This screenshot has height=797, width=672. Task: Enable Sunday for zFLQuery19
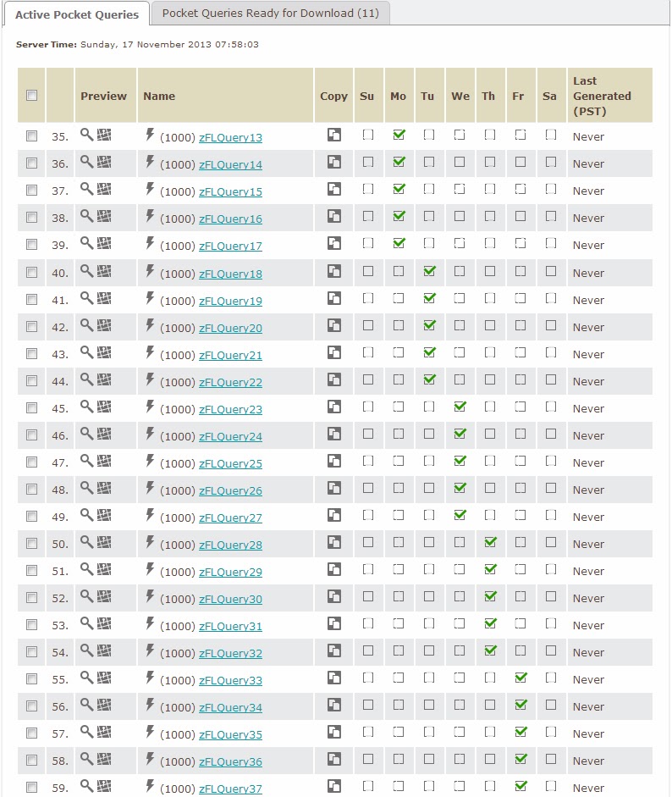(367, 299)
